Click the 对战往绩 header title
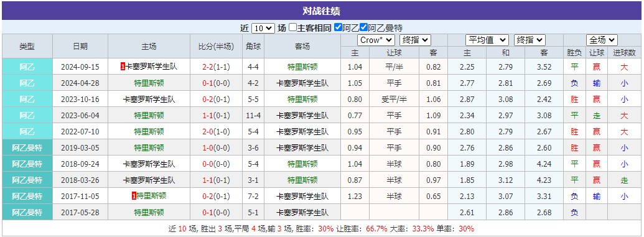The height and width of the screenshot is (237, 644). pos(321,11)
